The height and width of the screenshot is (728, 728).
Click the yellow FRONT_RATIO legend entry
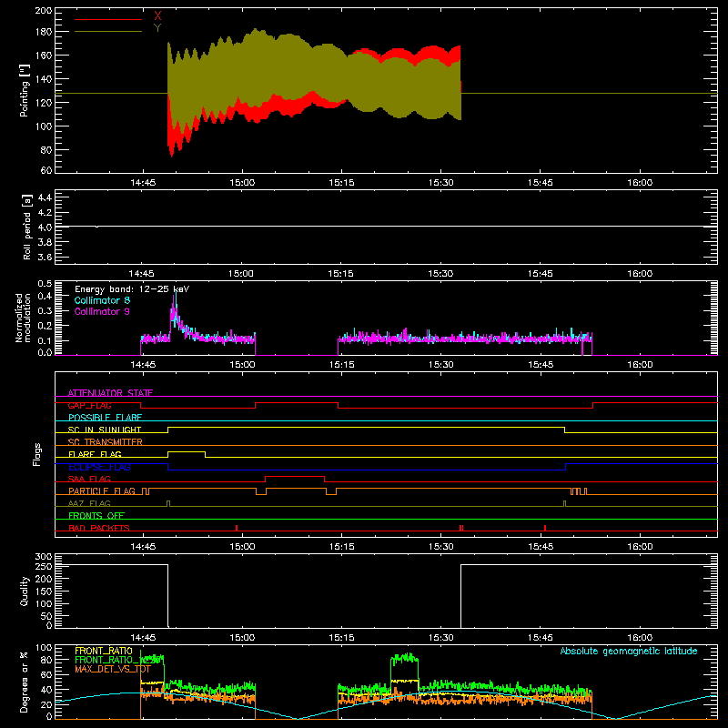pyautogui.click(x=104, y=651)
